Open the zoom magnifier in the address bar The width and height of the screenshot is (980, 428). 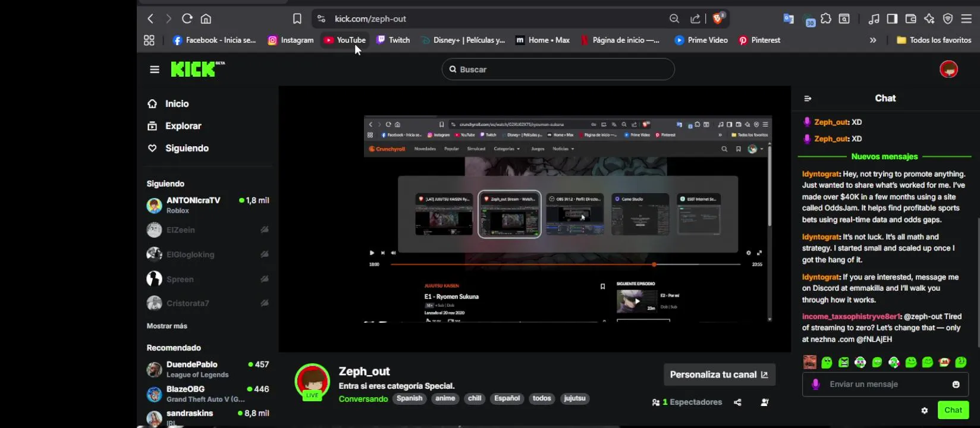coord(674,19)
